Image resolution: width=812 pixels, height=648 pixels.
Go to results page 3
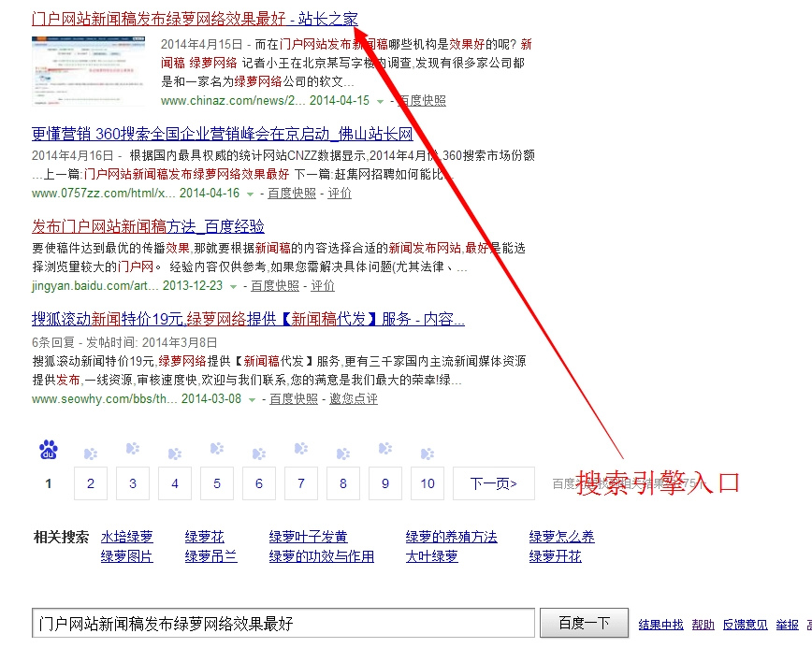tap(133, 483)
